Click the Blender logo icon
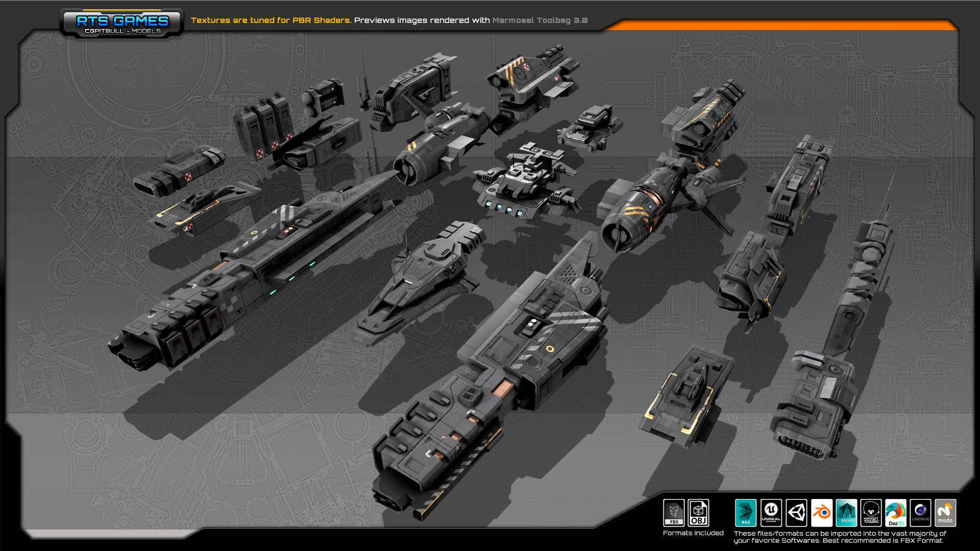 click(821, 513)
